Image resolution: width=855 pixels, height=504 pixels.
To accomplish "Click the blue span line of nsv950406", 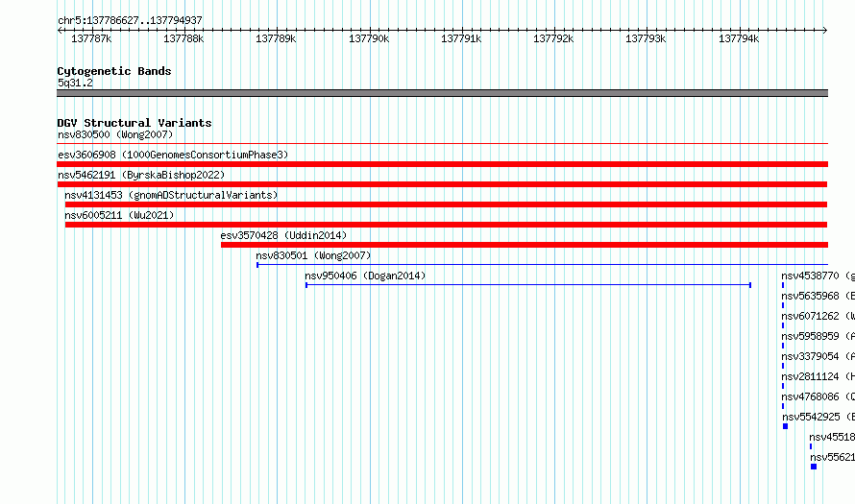I will pos(528,285).
